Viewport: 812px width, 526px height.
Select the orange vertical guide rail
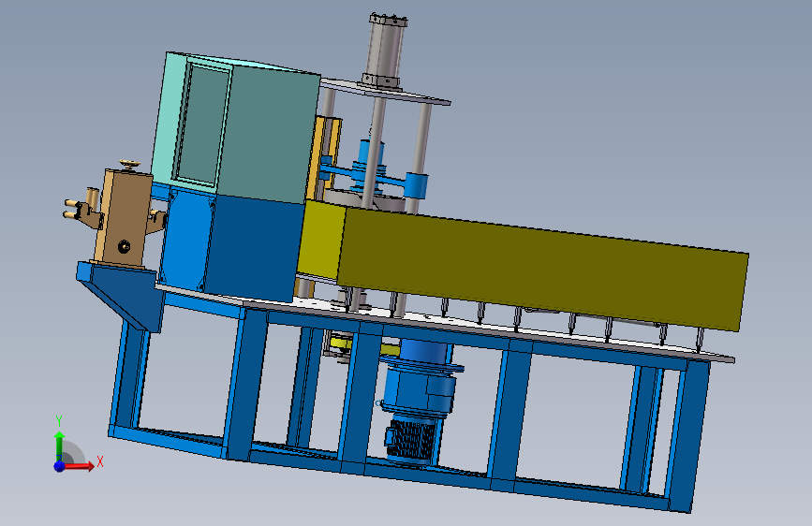[x=325, y=158]
